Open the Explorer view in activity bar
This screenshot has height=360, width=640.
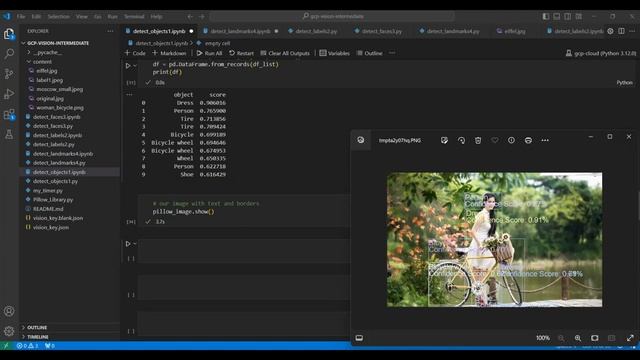[9, 34]
